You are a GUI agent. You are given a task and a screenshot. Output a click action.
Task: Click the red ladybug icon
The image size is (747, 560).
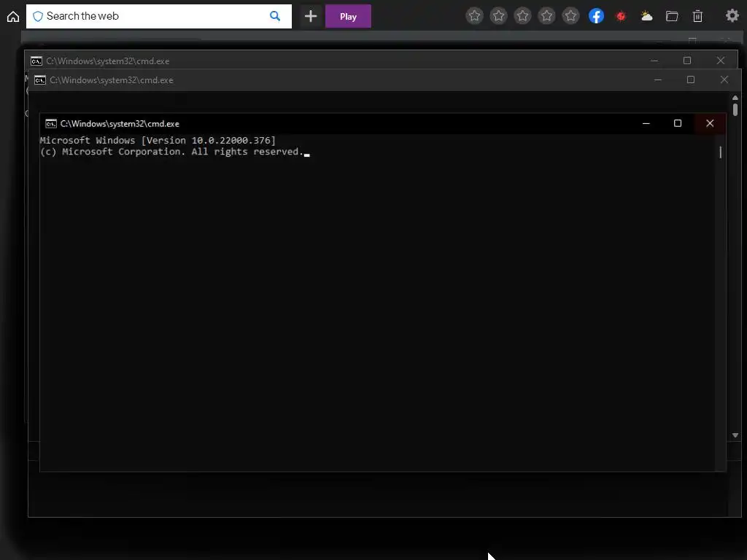(x=621, y=16)
